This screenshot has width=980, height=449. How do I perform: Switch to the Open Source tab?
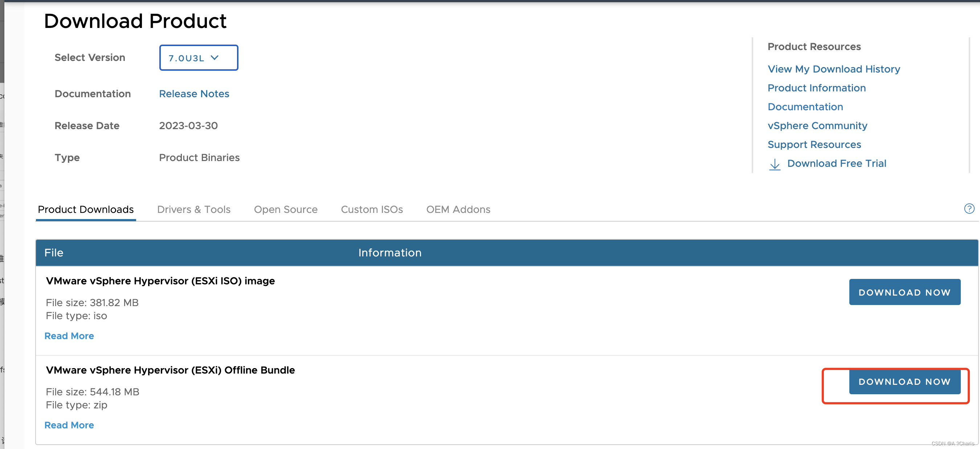coord(286,210)
